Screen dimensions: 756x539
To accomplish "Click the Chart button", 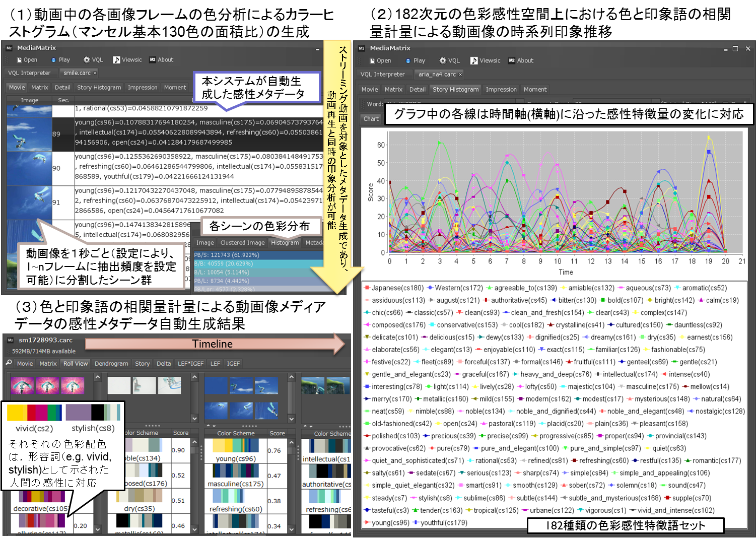I will (x=371, y=119).
